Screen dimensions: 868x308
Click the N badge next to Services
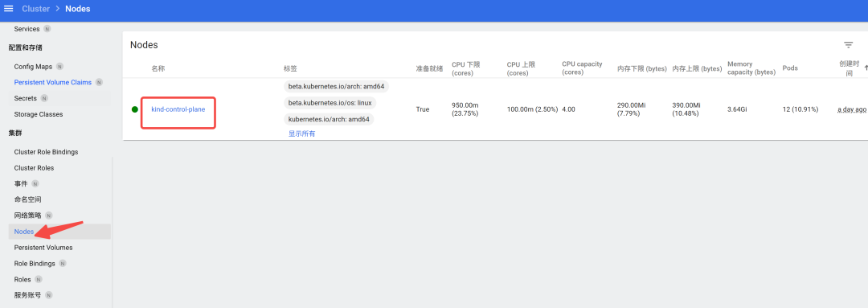47,29
